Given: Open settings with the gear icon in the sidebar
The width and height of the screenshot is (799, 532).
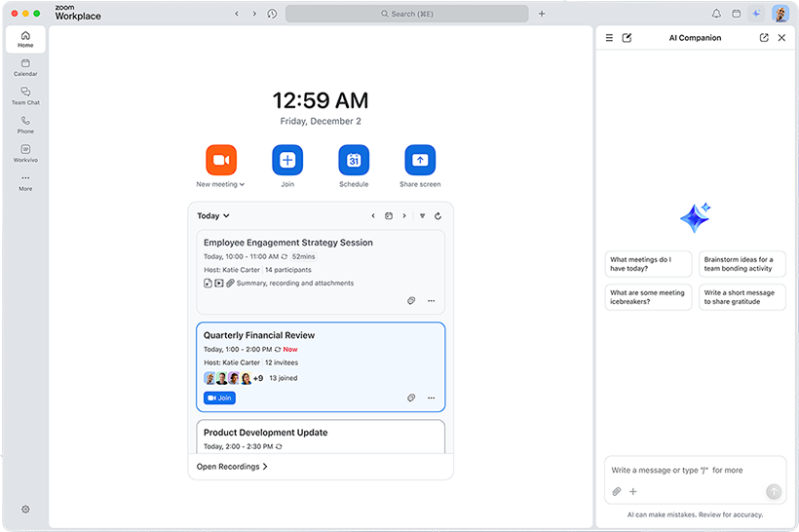Looking at the screenshot, I should coord(25,510).
